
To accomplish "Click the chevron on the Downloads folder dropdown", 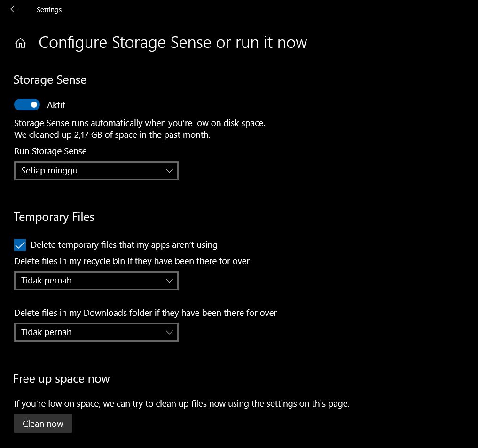I will (169, 332).
